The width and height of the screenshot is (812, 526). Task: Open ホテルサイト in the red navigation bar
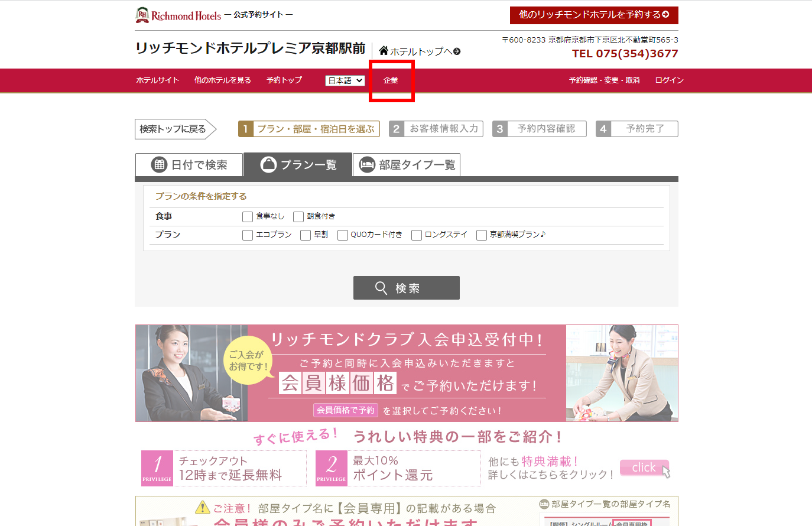pyautogui.click(x=157, y=80)
